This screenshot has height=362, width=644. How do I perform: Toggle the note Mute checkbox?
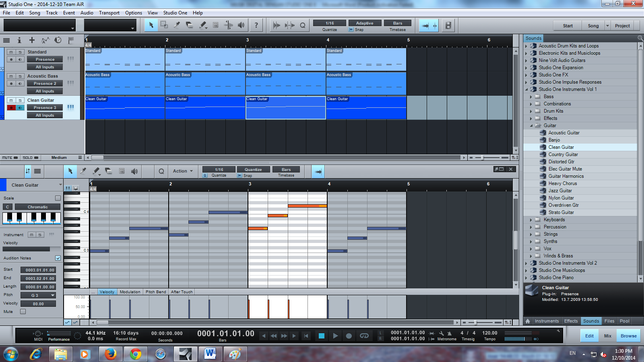click(x=23, y=311)
